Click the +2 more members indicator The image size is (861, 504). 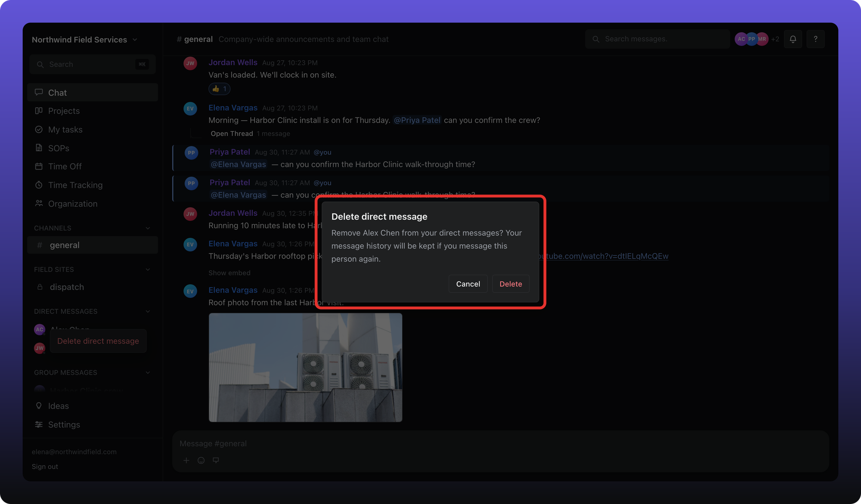pyautogui.click(x=775, y=39)
